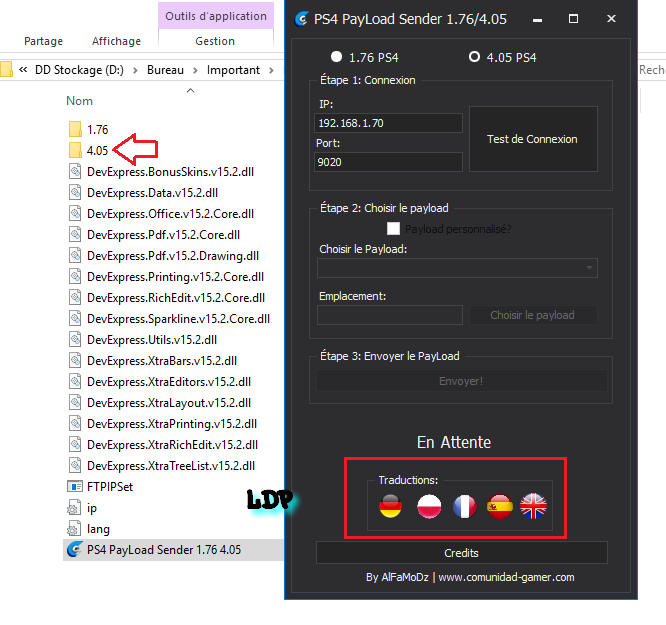
Task: Click Bureau in the address path
Action: 165,70
